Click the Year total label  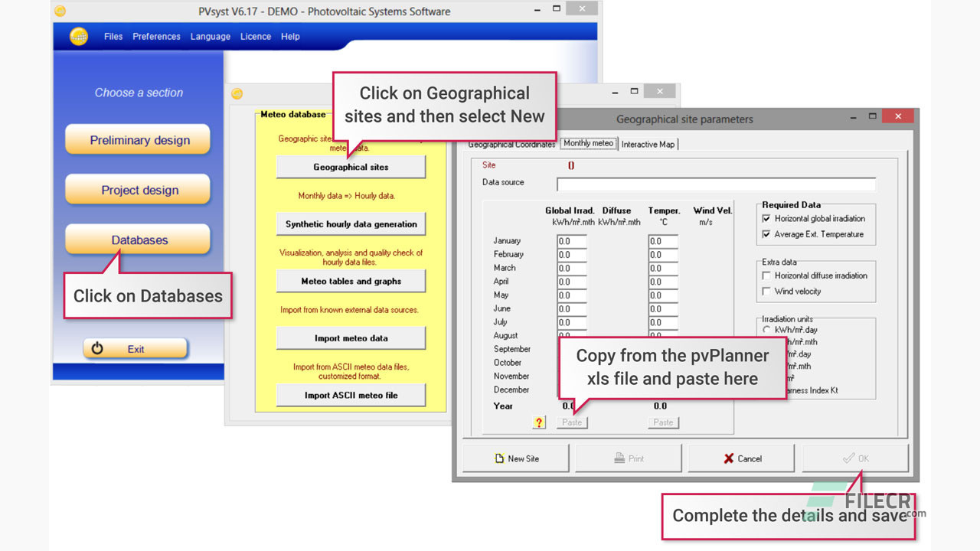[x=503, y=406]
